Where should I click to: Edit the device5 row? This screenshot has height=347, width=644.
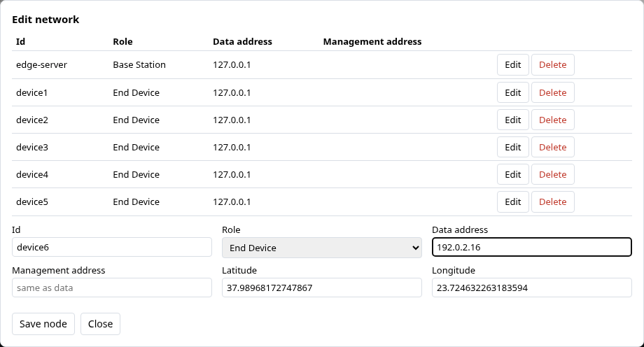(x=512, y=201)
